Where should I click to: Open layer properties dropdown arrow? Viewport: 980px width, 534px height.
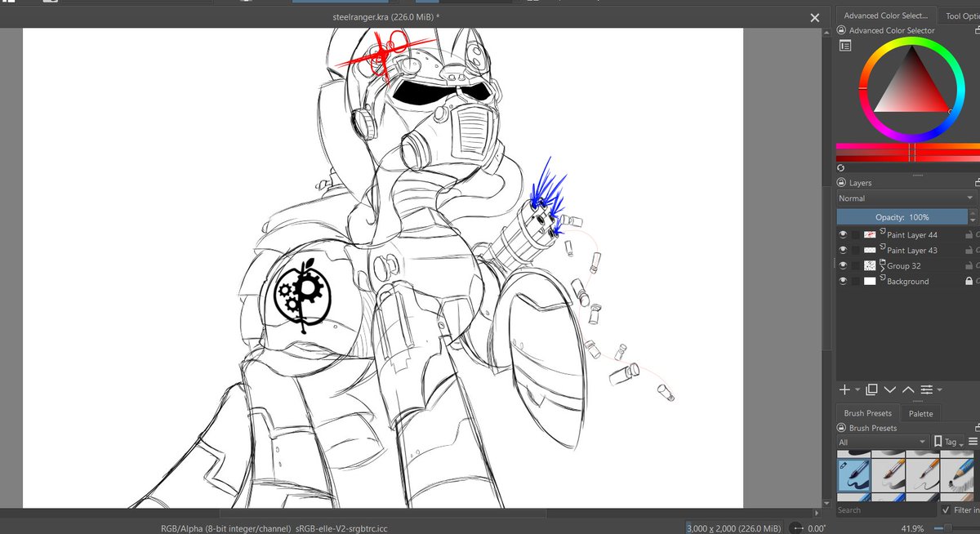[939, 390]
